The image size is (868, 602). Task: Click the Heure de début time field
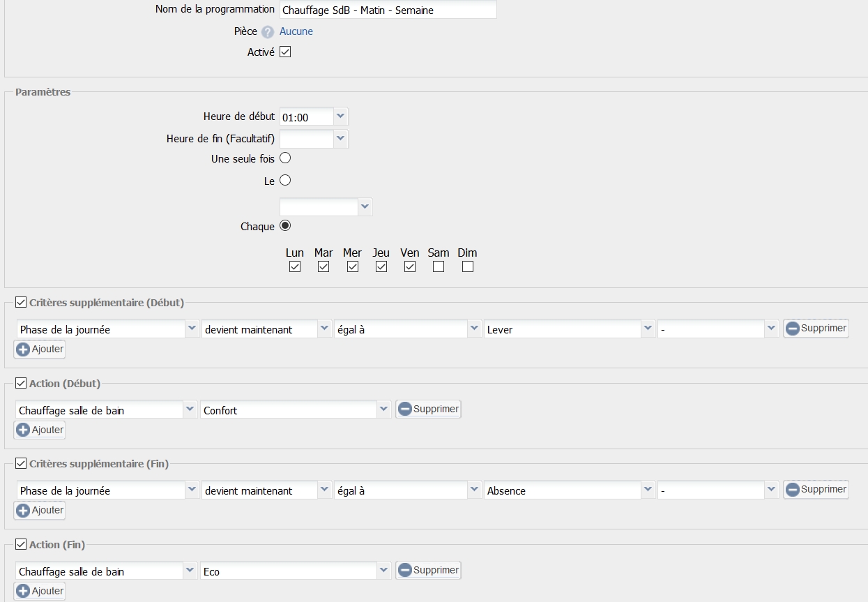pos(306,117)
